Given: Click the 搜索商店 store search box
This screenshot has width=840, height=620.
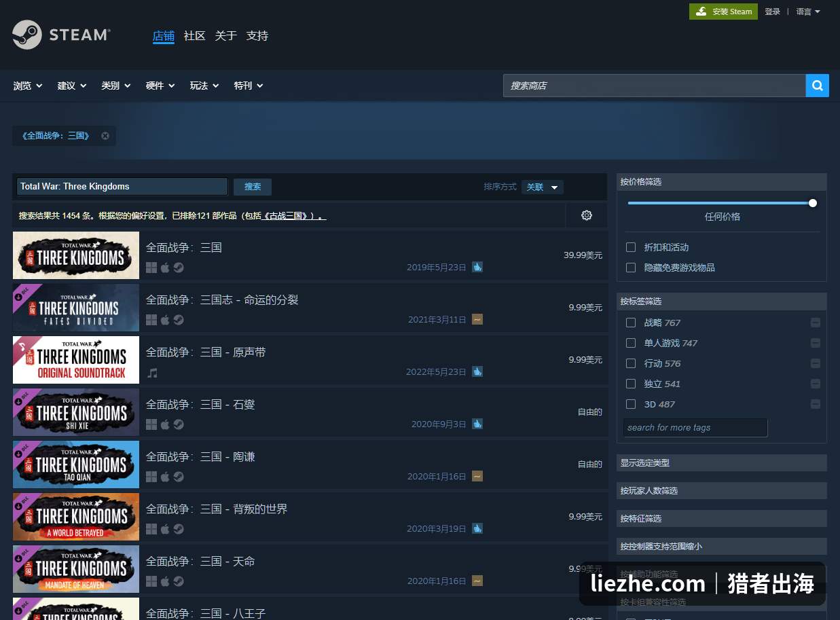Looking at the screenshot, I should pyautogui.click(x=654, y=86).
